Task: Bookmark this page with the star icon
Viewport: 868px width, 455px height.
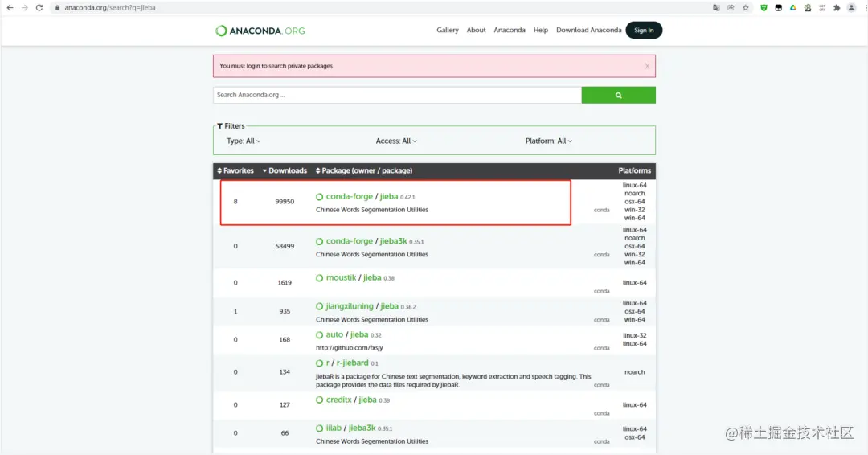Action: [x=746, y=8]
